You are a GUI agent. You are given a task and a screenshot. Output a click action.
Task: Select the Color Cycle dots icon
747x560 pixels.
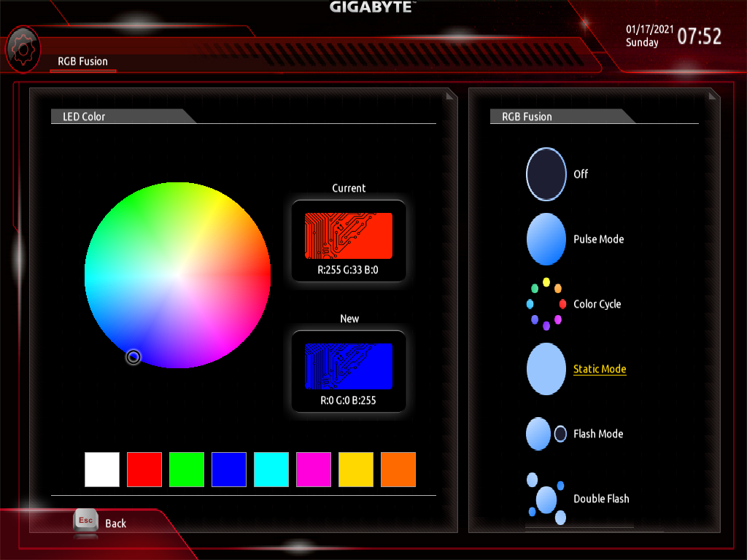tap(546, 304)
